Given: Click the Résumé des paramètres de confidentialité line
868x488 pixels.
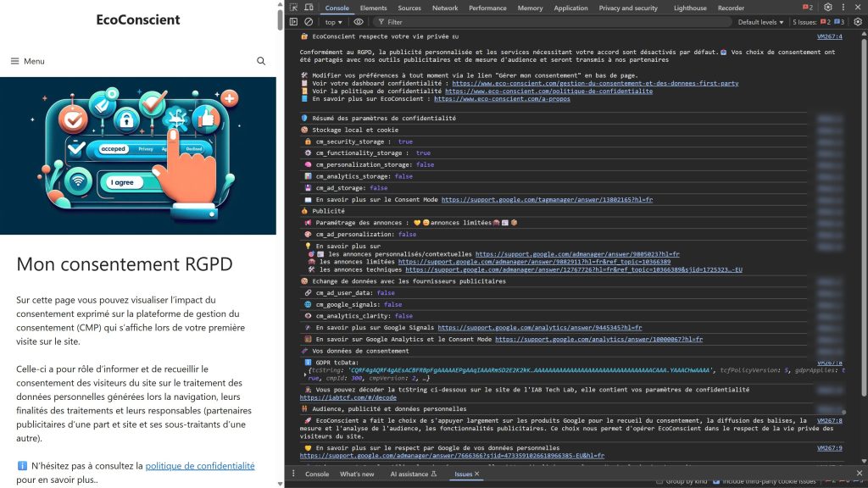Looking at the screenshot, I should pos(384,119).
